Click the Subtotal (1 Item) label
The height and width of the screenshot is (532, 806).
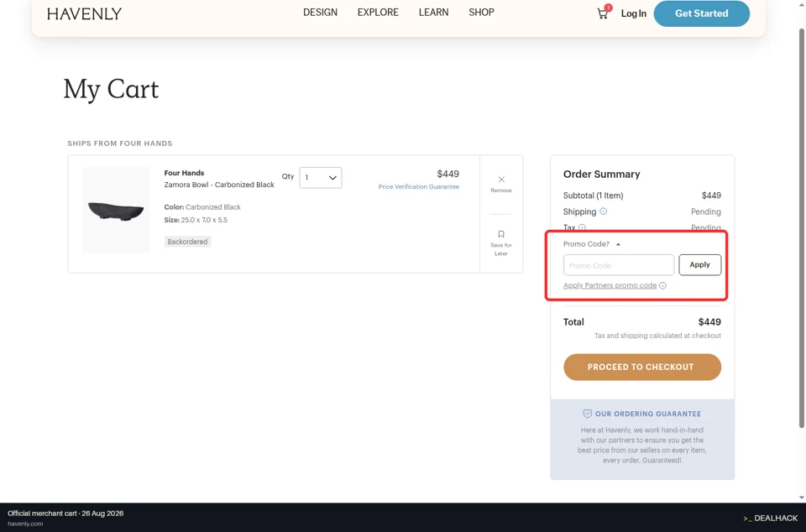(x=594, y=196)
